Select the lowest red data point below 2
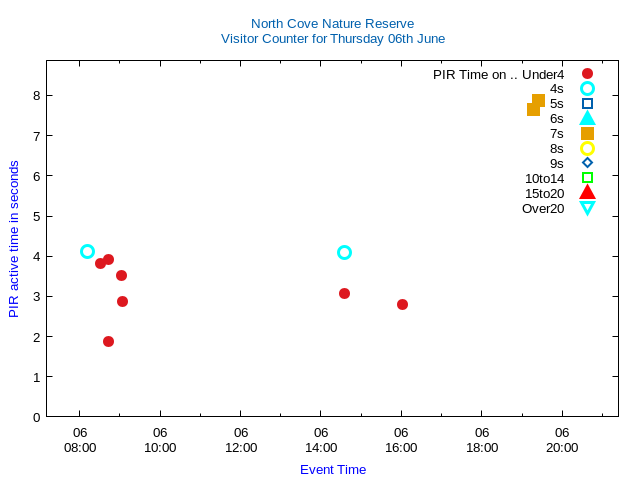This screenshot has width=640, height=480. click(108, 341)
